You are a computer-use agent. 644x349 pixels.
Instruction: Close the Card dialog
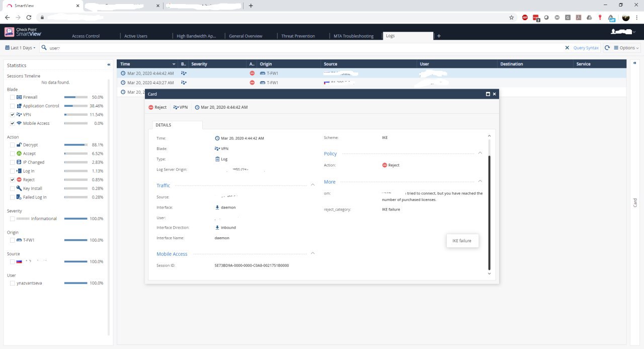tap(495, 94)
